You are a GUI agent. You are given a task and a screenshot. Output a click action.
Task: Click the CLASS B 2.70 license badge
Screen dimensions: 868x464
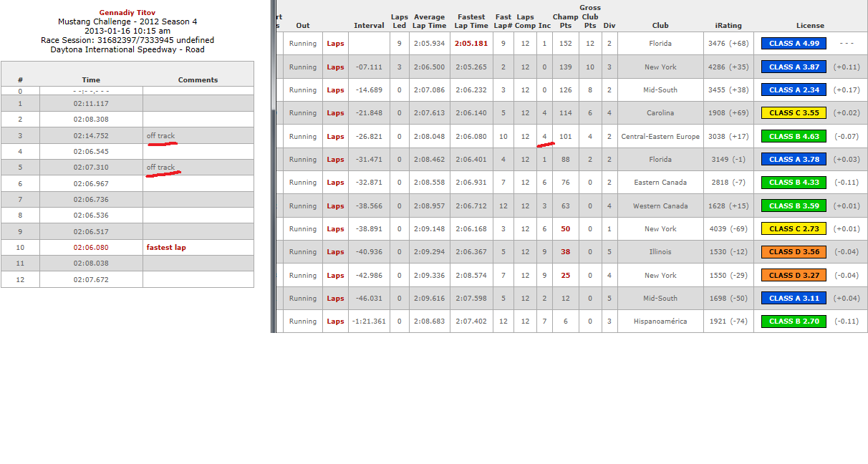794,322
